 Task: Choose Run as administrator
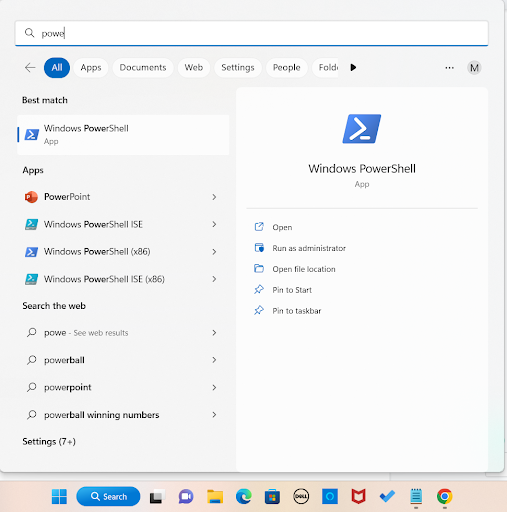(x=309, y=248)
